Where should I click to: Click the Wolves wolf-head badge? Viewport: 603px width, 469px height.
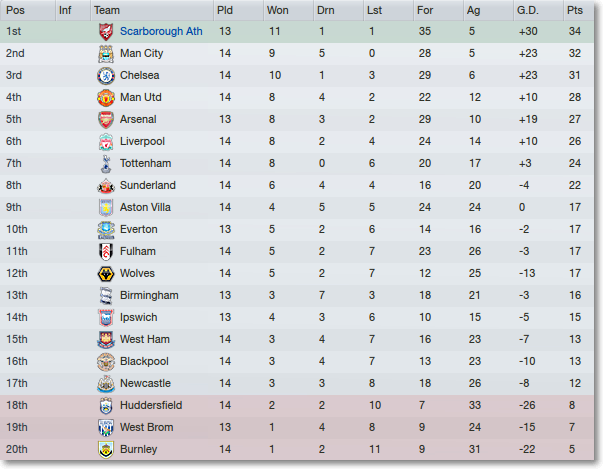click(x=106, y=274)
